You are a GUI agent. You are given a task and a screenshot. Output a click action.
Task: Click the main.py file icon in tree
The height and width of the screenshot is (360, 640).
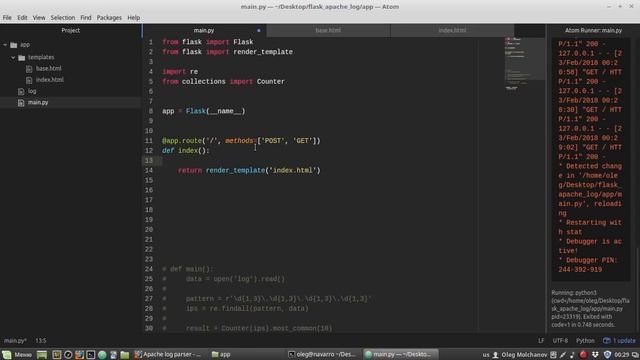coord(21,103)
